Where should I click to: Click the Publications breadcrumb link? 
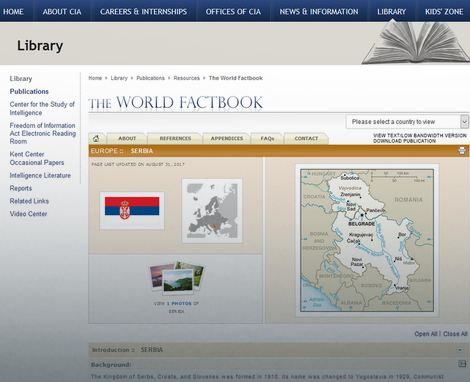pyautogui.click(x=150, y=78)
